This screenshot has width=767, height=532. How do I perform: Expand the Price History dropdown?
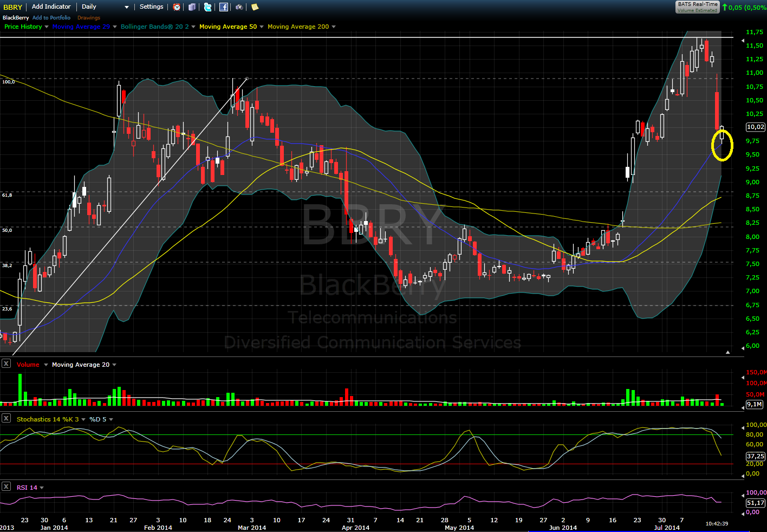click(x=47, y=27)
